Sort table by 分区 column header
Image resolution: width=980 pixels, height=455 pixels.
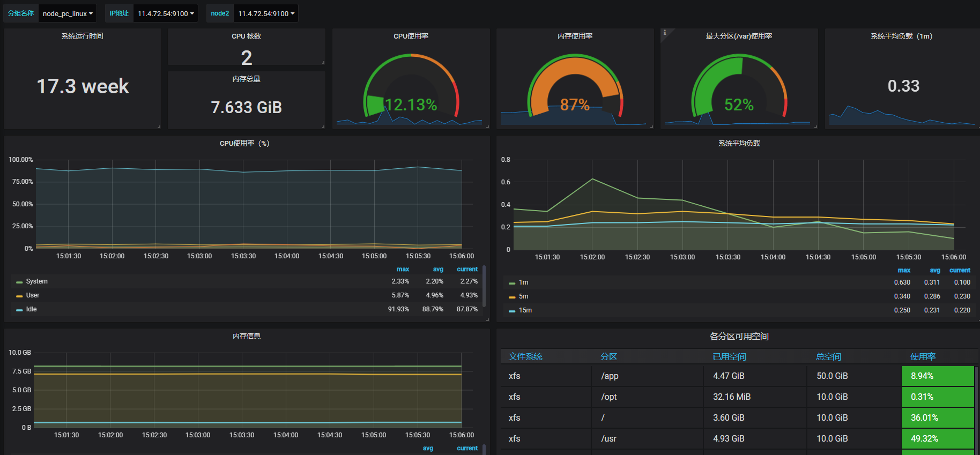tap(608, 356)
